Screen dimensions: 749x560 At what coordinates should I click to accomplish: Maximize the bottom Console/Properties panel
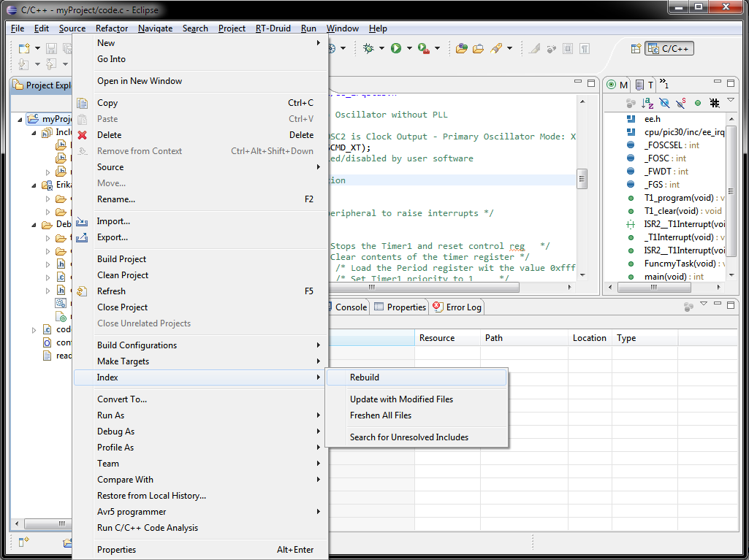click(x=731, y=304)
